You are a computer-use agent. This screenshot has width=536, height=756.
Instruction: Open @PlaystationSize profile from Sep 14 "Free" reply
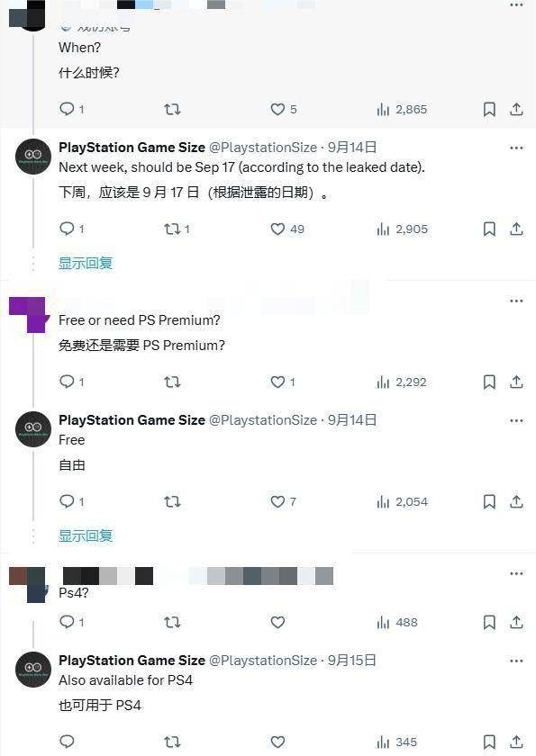click(x=263, y=420)
